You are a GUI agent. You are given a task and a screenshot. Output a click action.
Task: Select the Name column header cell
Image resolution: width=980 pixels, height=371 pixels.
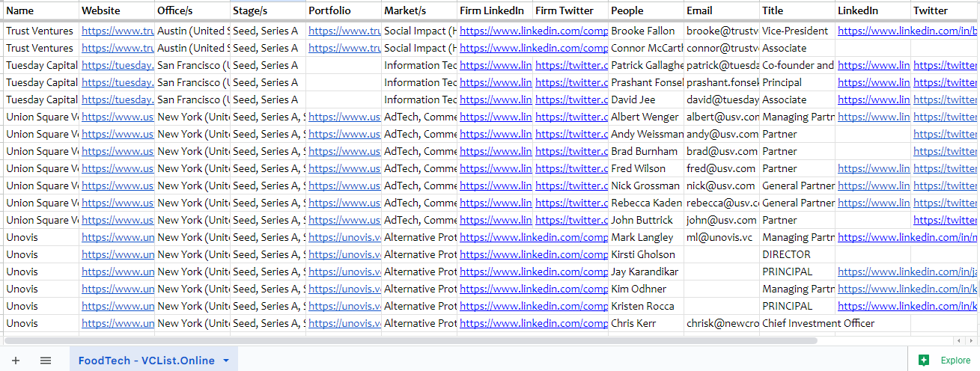41,10
